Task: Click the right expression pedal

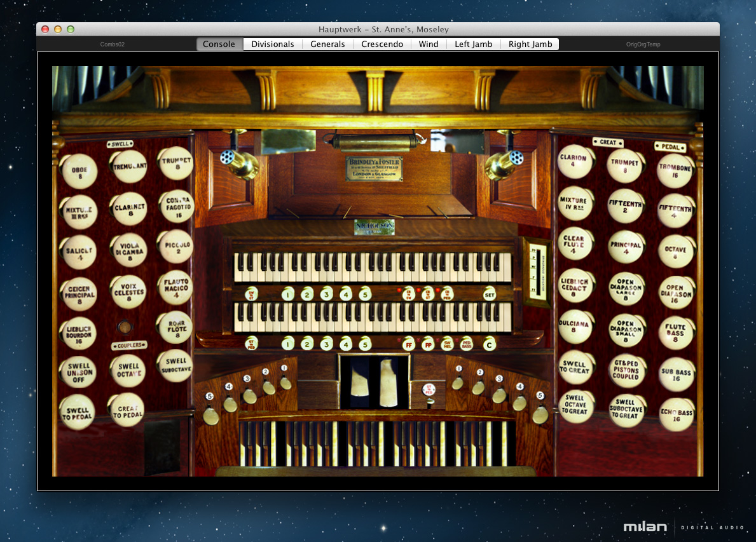Action: click(389, 383)
